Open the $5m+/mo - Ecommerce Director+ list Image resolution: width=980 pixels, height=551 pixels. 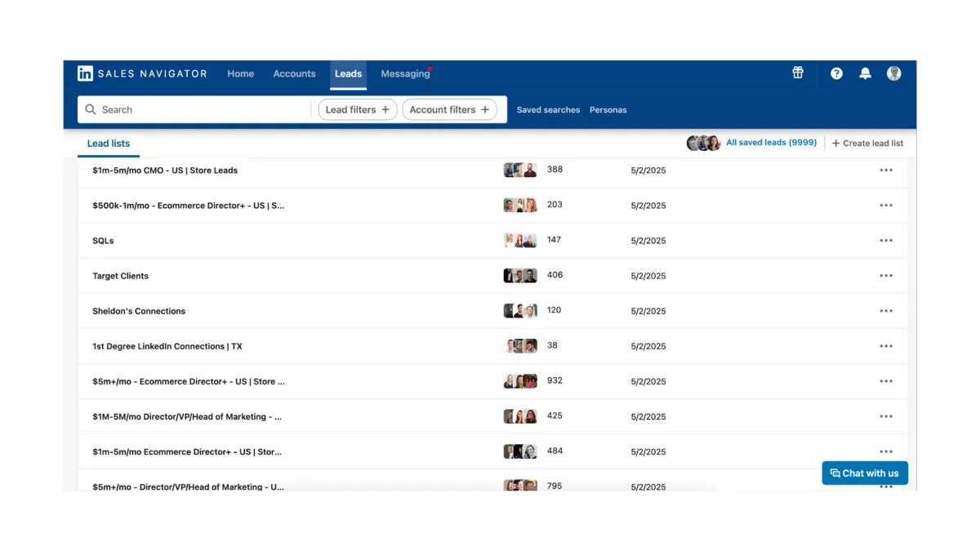coord(189,381)
